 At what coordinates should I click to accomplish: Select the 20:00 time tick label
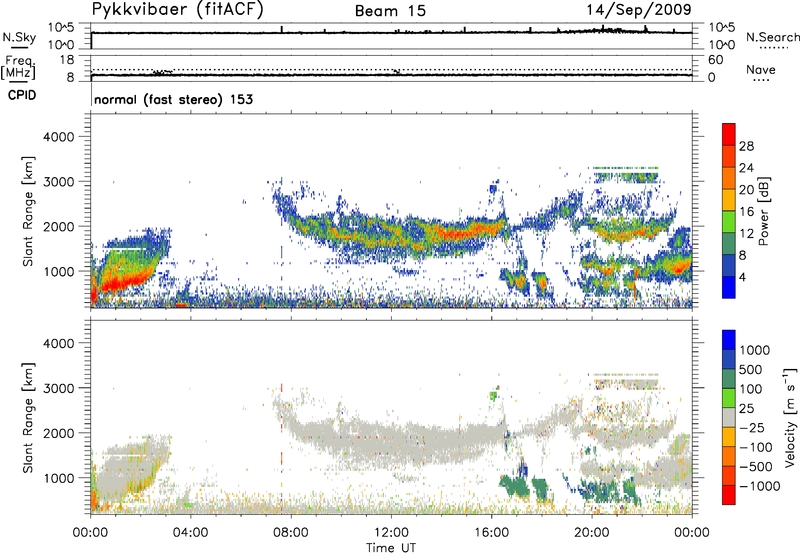pyautogui.click(x=592, y=533)
